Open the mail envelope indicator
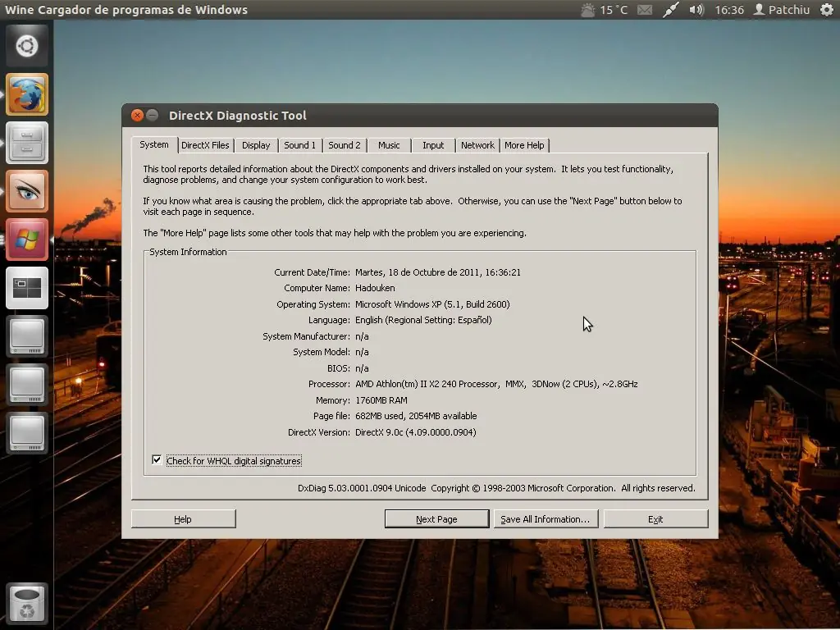The image size is (840, 630). tap(645, 10)
